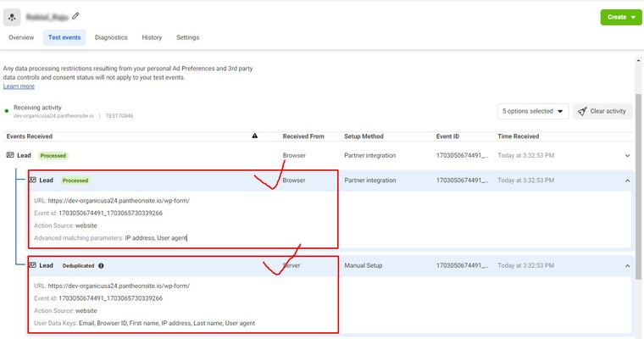Click the vertical scrollbar on the right
Viewport: 644px width, 339px height.
(639, 169)
